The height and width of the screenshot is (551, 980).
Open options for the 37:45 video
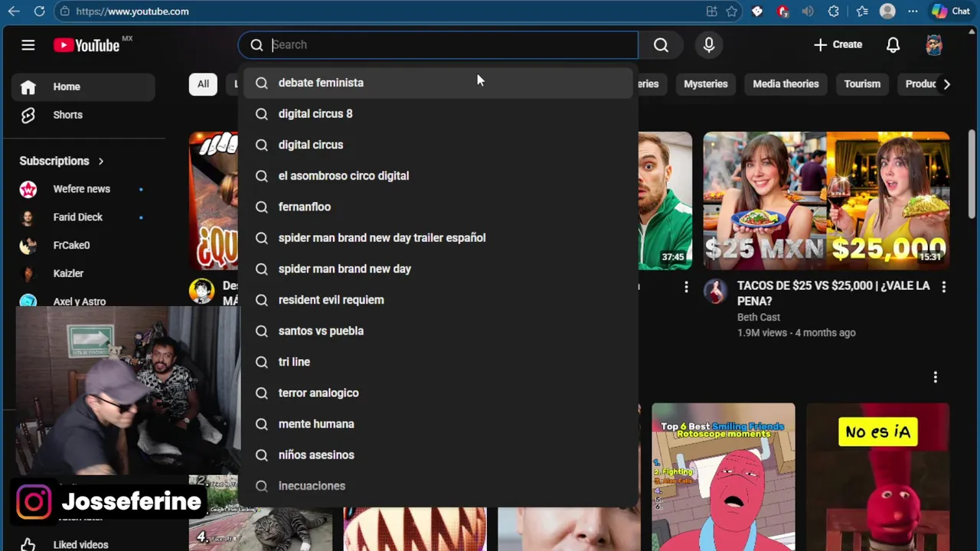pyautogui.click(x=686, y=286)
